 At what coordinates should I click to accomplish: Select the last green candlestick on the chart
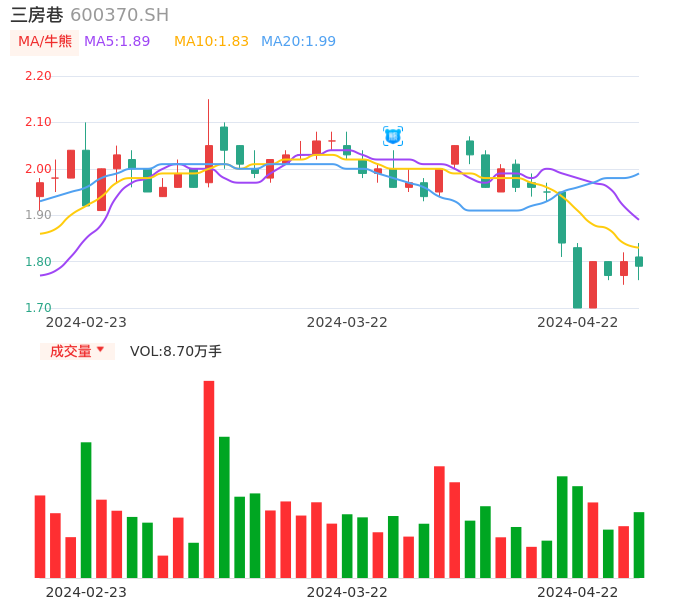pyautogui.click(x=639, y=261)
